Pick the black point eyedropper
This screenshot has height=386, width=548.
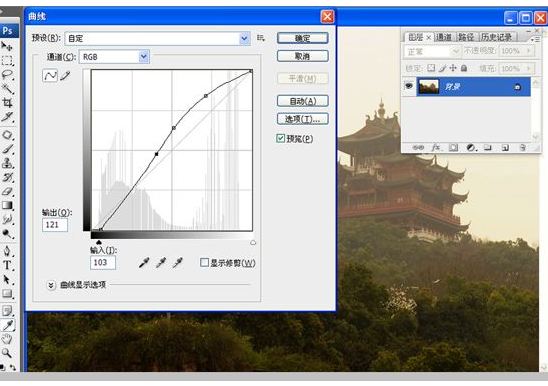[x=144, y=263]
